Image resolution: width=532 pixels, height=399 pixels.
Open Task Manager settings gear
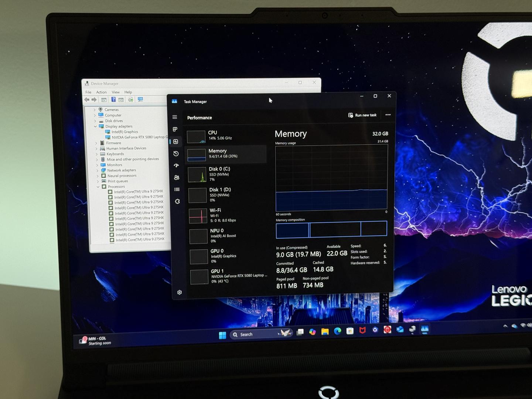point(180,292)
